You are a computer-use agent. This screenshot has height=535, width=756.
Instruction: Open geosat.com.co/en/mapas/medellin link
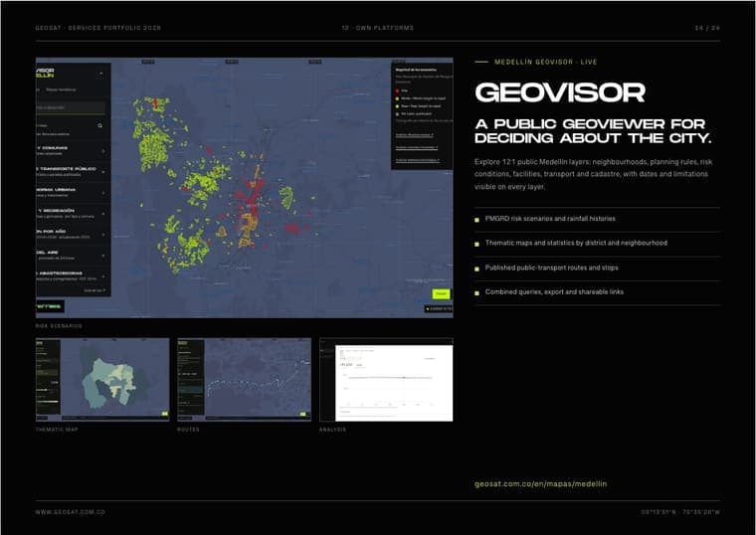[540, 484]
